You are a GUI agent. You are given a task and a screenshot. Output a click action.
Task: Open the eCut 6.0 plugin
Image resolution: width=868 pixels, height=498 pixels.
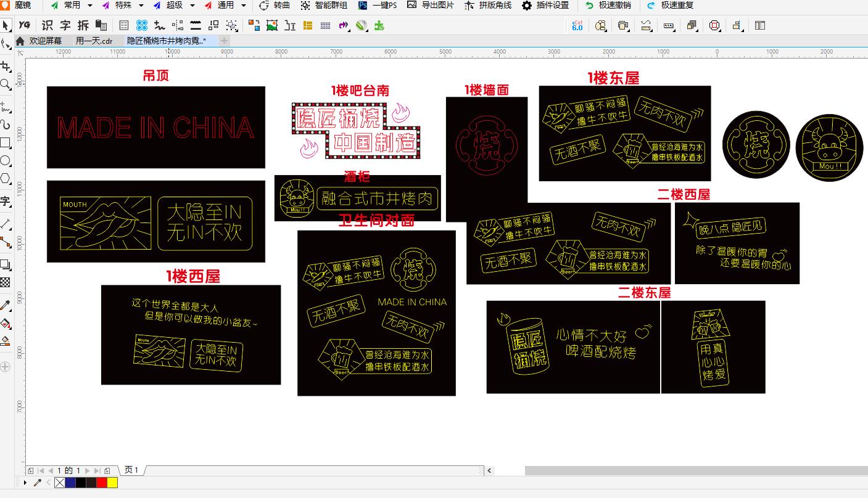click(x=577, y=25)
